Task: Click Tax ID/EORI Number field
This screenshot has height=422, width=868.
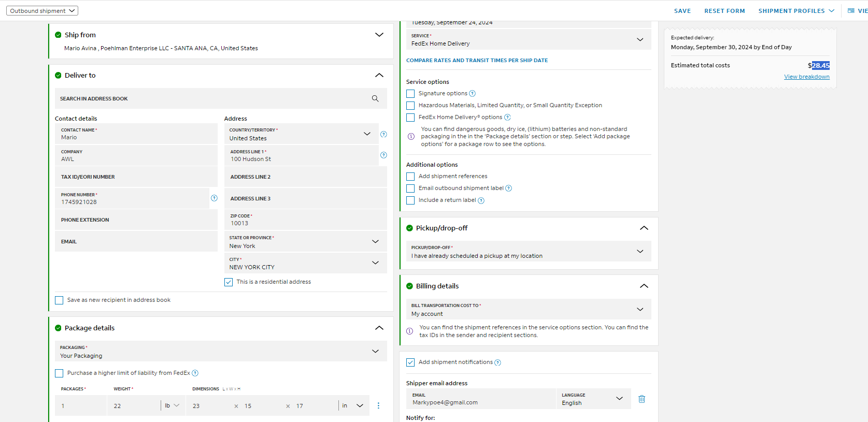Action: [136, 177]
